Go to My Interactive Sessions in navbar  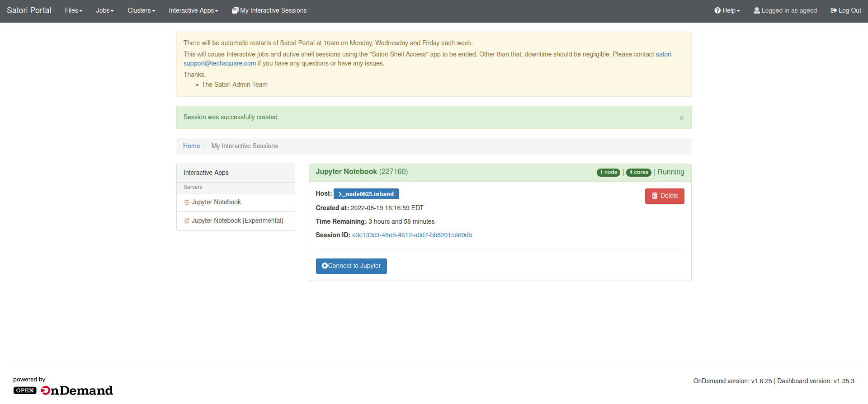[269, 10]
